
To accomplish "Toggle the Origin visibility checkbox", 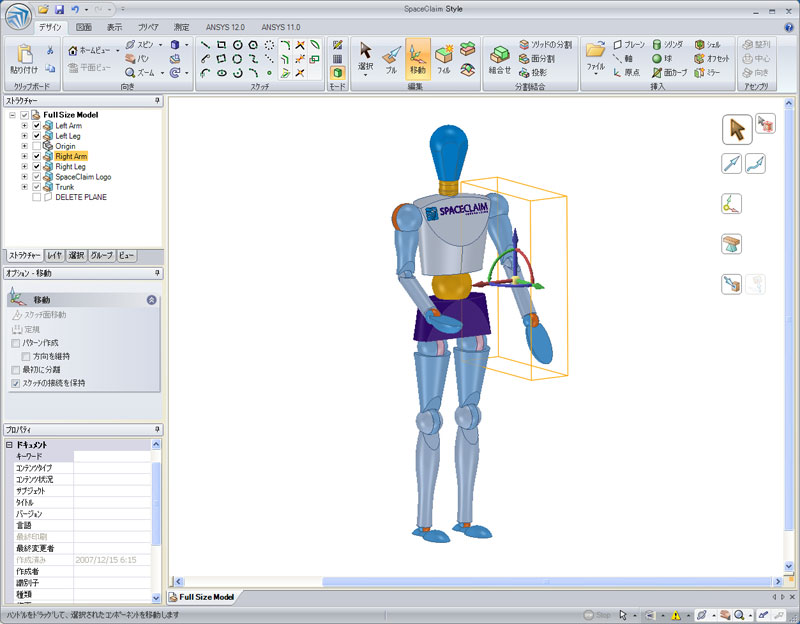I will 37,146.
